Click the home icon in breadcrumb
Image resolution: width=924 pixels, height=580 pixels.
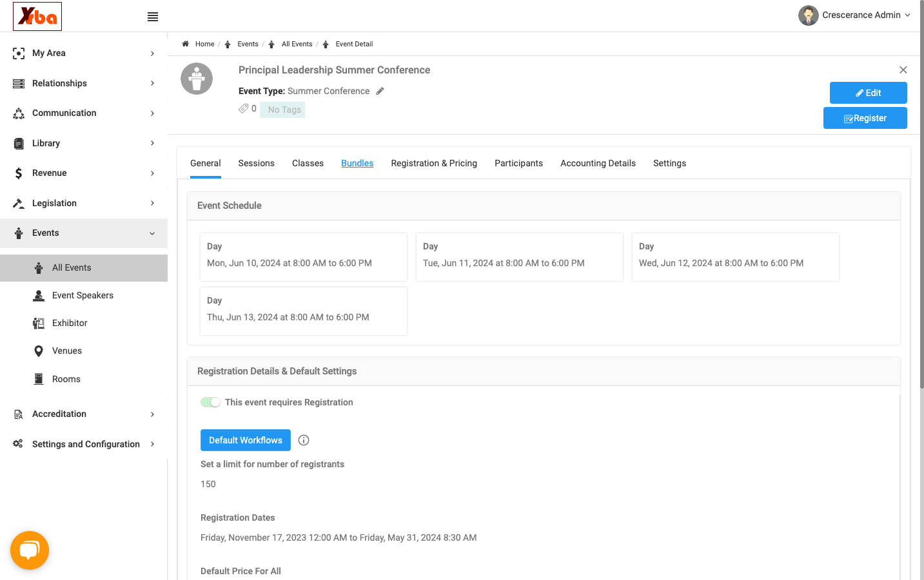coord(185,44)
